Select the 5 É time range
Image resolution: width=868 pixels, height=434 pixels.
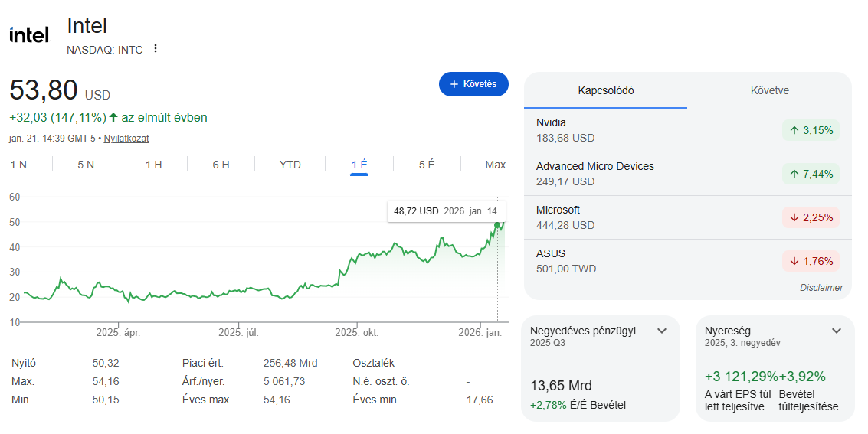tap(427, 165)
